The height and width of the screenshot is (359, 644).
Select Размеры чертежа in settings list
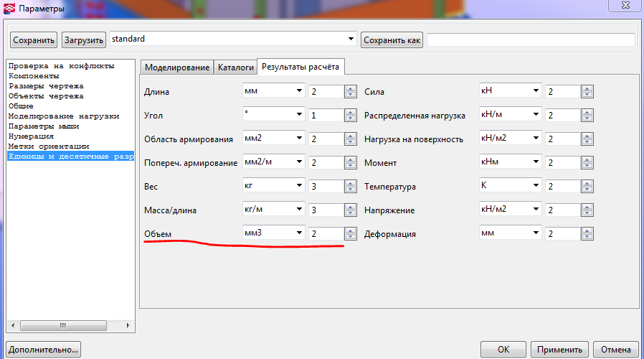pos(46,86)
